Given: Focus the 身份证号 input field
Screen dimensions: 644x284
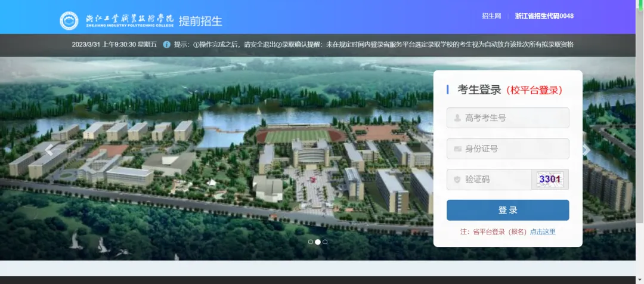Looking at the screenshot, I should (513, 149).
